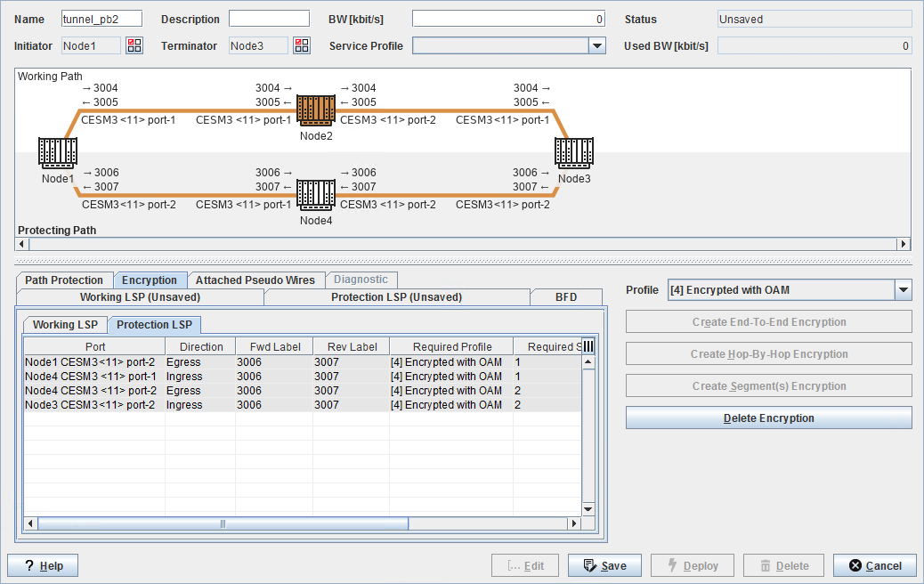Open the Terminator node selector icon

point(302,45)
